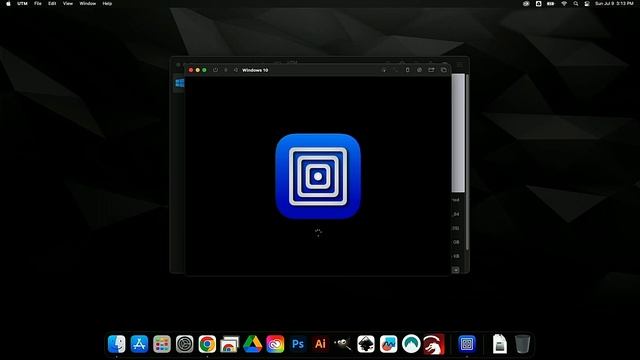
Task: Click the battery icon in menu bar
Action: (551, 4)
